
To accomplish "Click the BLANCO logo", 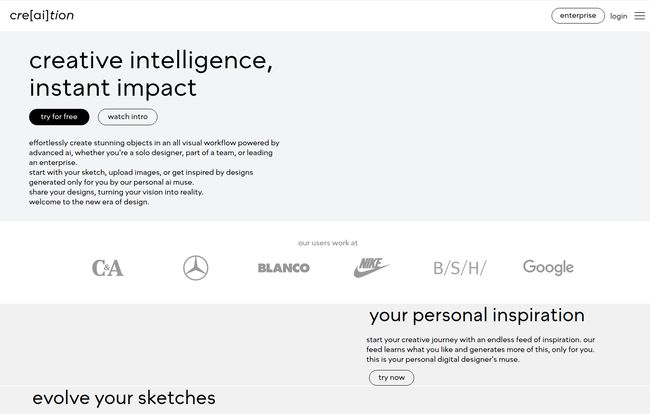I will tap(284, 268).
